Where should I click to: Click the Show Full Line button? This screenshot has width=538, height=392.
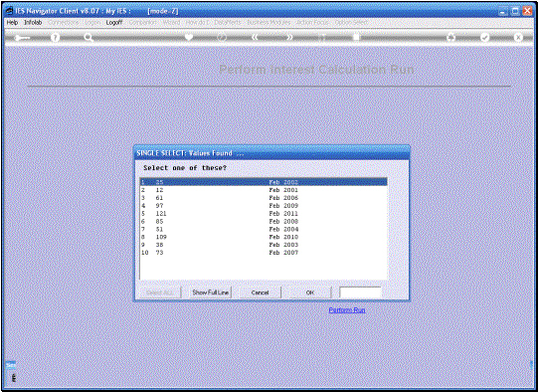[211, 293]
